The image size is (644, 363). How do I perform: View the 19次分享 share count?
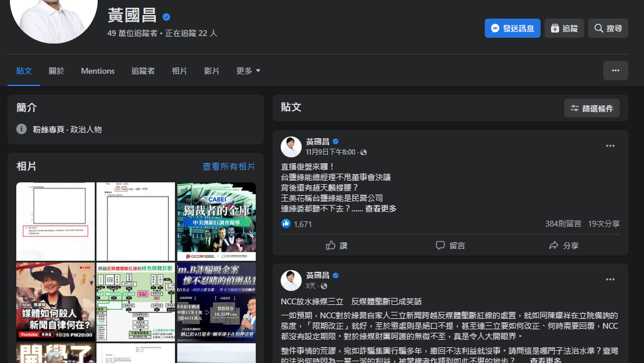pyautogui.click(x=604, y=224)
